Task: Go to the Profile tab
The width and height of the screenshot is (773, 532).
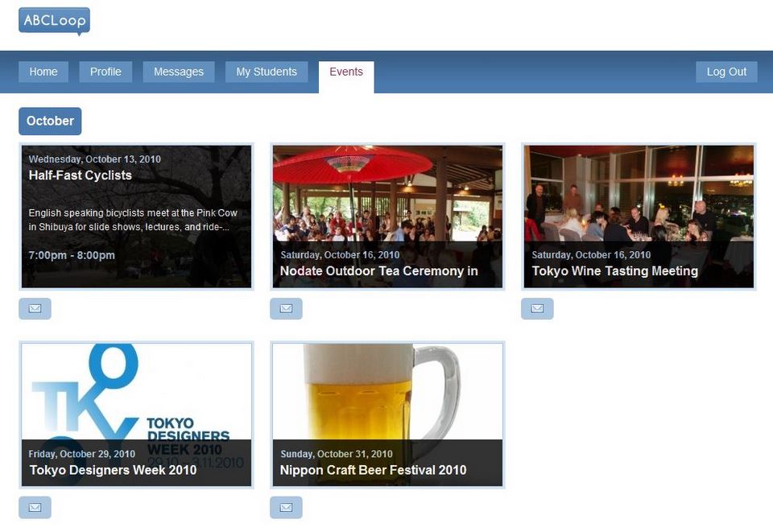Action: (x=105, y=72)
